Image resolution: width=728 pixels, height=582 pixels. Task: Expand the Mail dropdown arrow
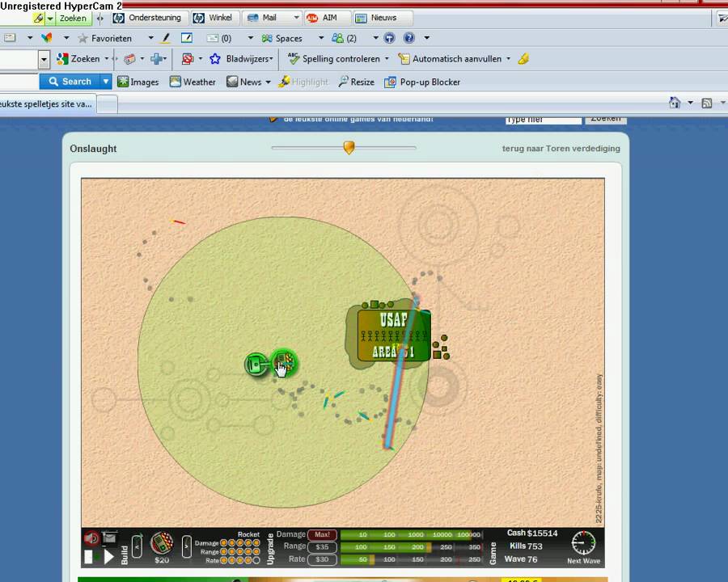296,18
